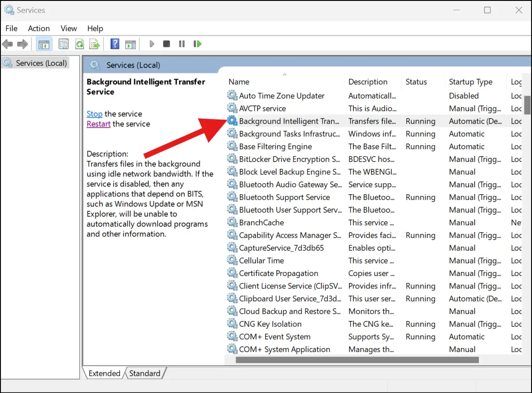
Task: Refresh the services list
Action: [79, 44]
